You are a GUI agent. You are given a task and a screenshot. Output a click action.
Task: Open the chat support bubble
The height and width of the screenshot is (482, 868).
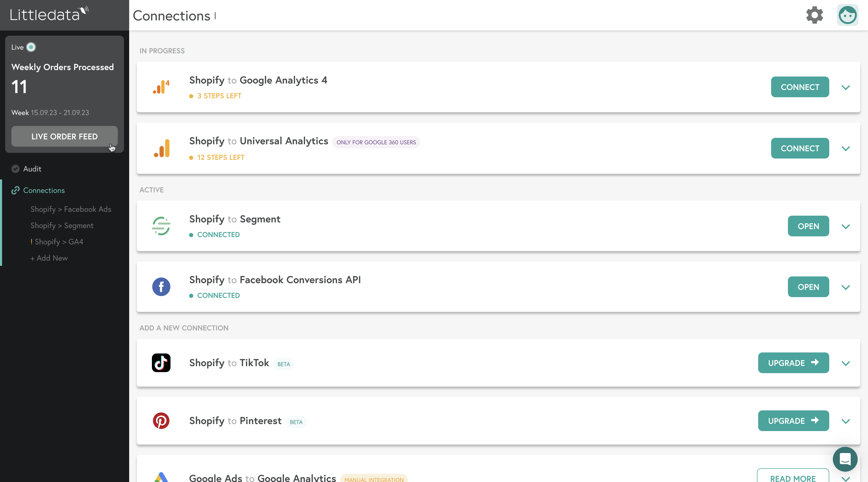pos(845,459)
